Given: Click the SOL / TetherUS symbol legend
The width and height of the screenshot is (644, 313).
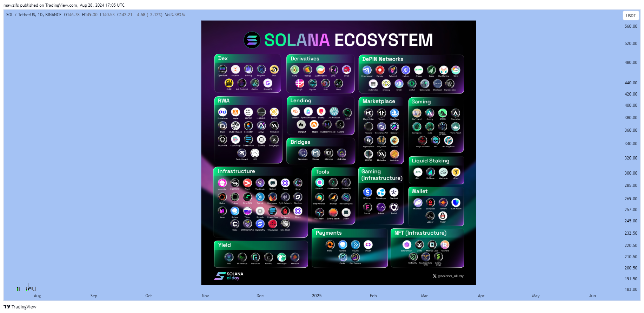Looking at the screenshot, I should coord(34,15).
